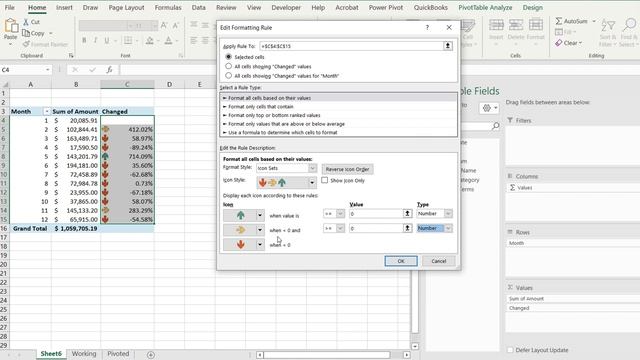The height and width of the screenshot is (360, 640).
Task: Click the Insert cells icon
Action: pos(496,25)
